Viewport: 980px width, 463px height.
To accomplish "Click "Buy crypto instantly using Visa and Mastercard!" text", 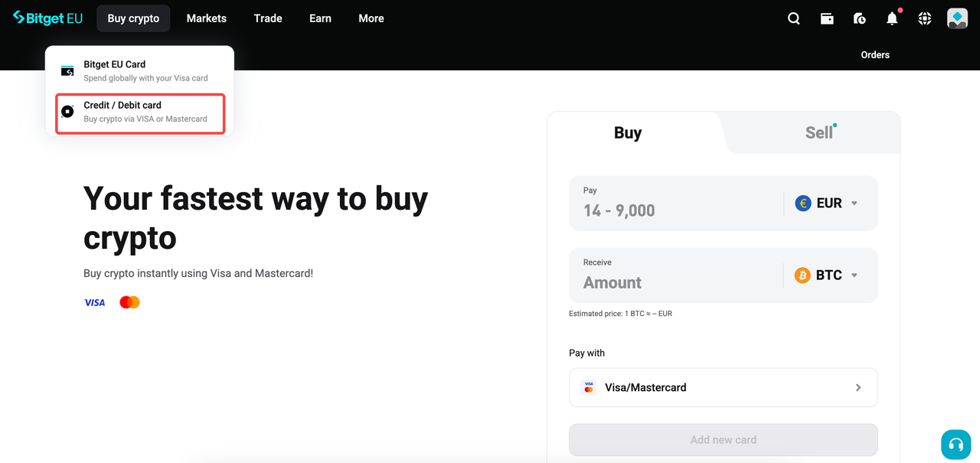I will click(x=198, y=273).
